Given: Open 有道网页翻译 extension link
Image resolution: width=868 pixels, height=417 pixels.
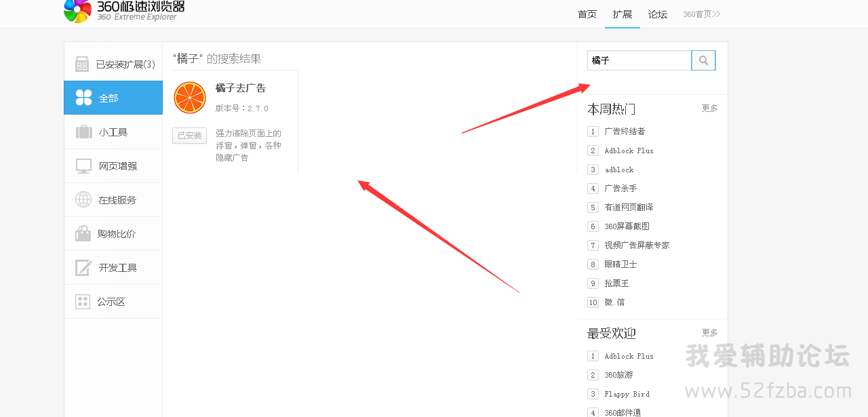Looking at the screenshot, I should [629, 207].
